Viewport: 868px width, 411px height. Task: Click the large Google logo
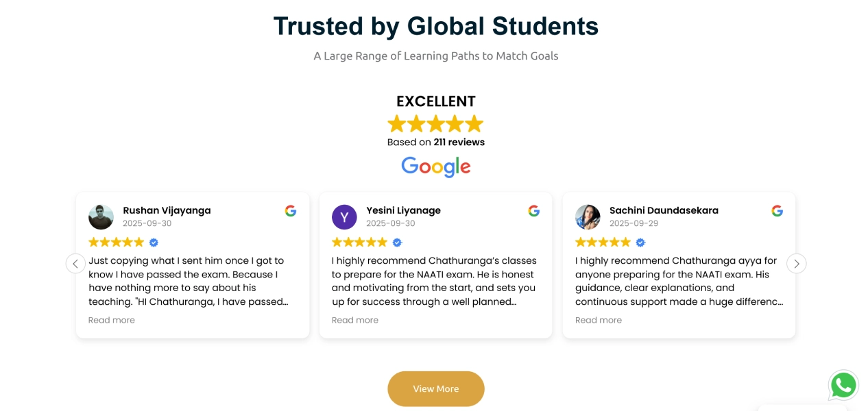pos(436,166)
